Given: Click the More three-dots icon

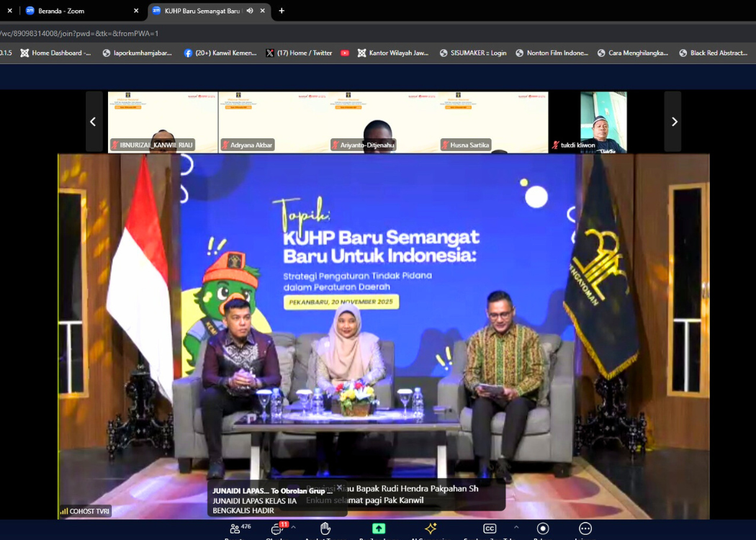Looking at the screenshot, I should tap(585, 529).
